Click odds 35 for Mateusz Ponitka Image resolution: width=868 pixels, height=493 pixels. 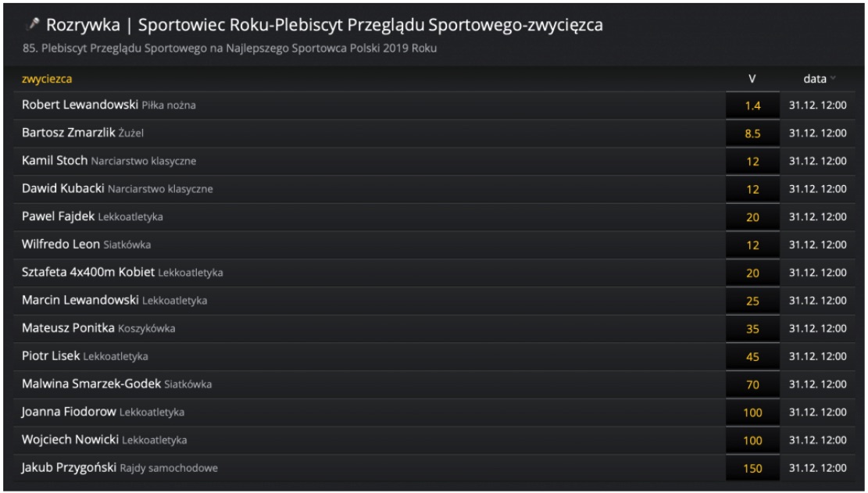(x=752, y=329)
